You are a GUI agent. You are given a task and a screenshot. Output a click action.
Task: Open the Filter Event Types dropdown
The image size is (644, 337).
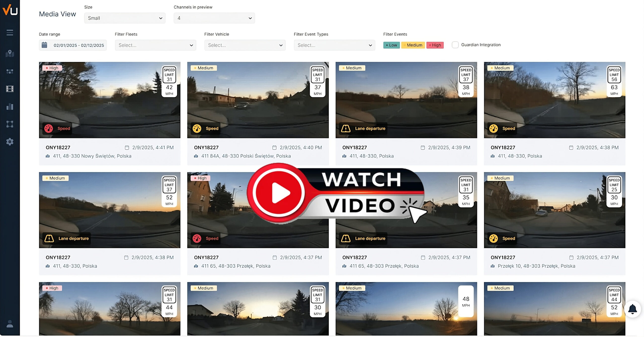coord(334,45)
